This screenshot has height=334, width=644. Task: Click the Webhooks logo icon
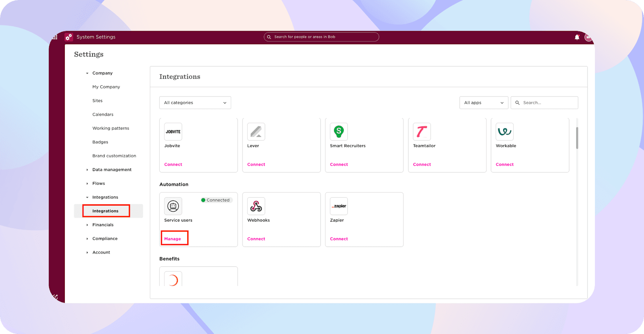click(x=256, y=206)
